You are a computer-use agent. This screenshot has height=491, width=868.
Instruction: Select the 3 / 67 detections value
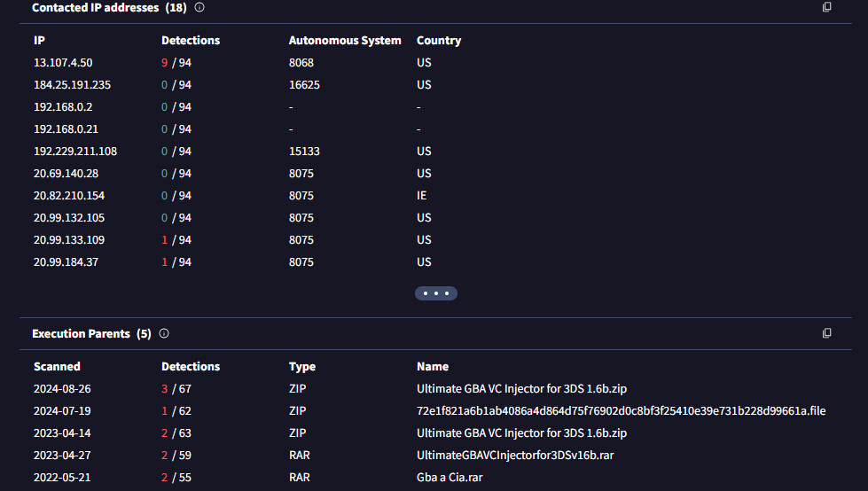[x=176, y=388]
